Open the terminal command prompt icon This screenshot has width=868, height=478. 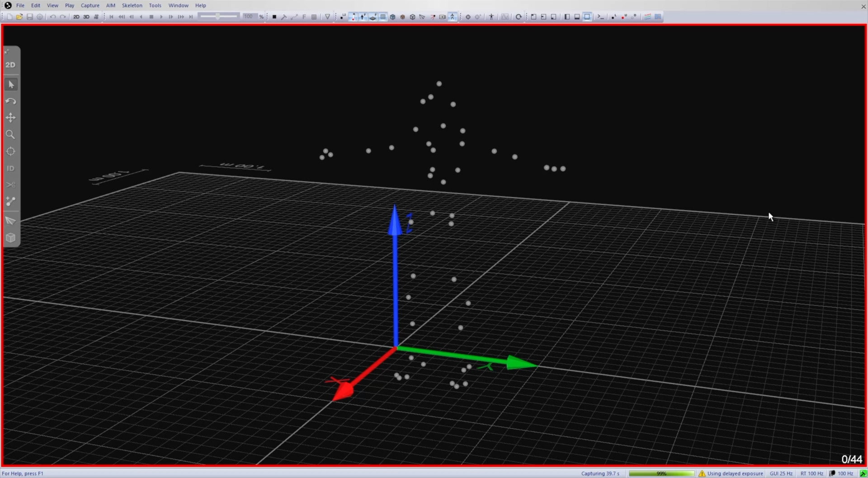click(x=600, y=17)
